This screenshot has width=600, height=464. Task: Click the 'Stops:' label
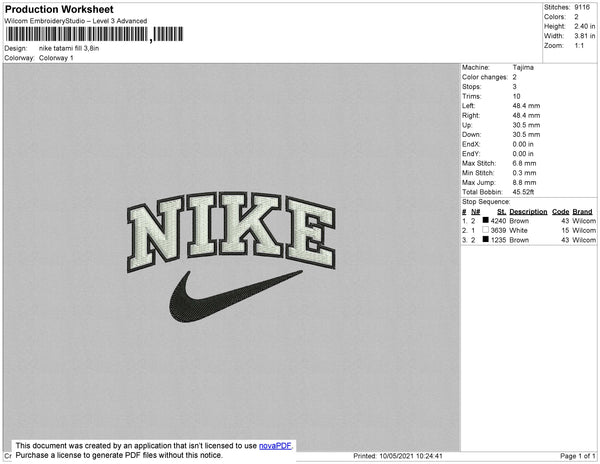tap(471, 87)
